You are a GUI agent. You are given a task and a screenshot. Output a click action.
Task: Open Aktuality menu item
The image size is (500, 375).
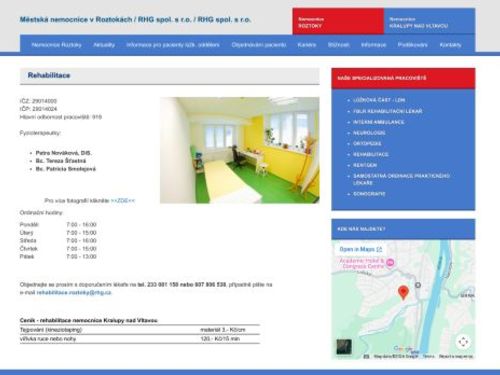click(104, 45)
